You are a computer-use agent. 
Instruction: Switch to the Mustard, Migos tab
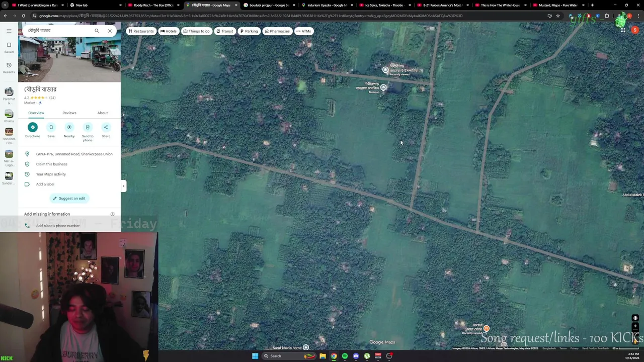click(558, 5)
